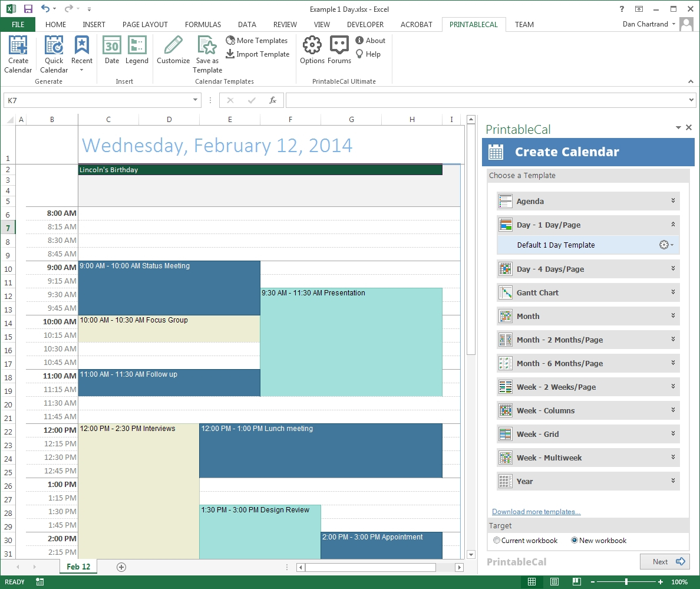The width and height of the screenshot is (700, 589).
Task: Open PrintableCal Options gear
Action: point(312,50)
